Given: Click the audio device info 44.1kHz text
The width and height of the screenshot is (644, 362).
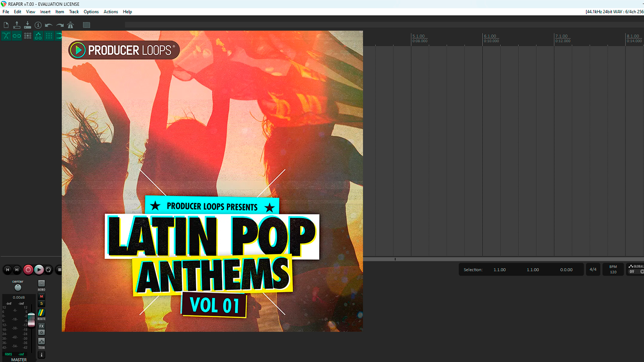Looking at the screenshot, I should (x=614, y=12).
